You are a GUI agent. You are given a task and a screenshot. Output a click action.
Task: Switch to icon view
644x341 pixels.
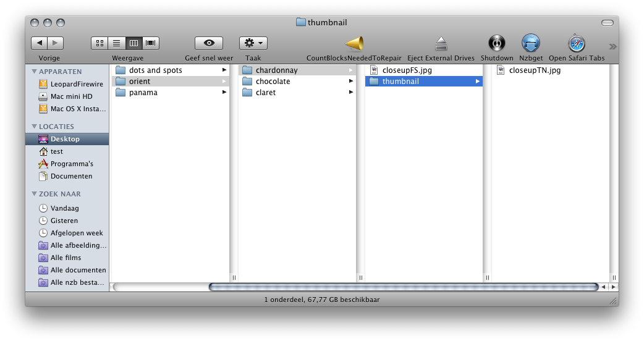pyautogui.click(x=100, y=43)
